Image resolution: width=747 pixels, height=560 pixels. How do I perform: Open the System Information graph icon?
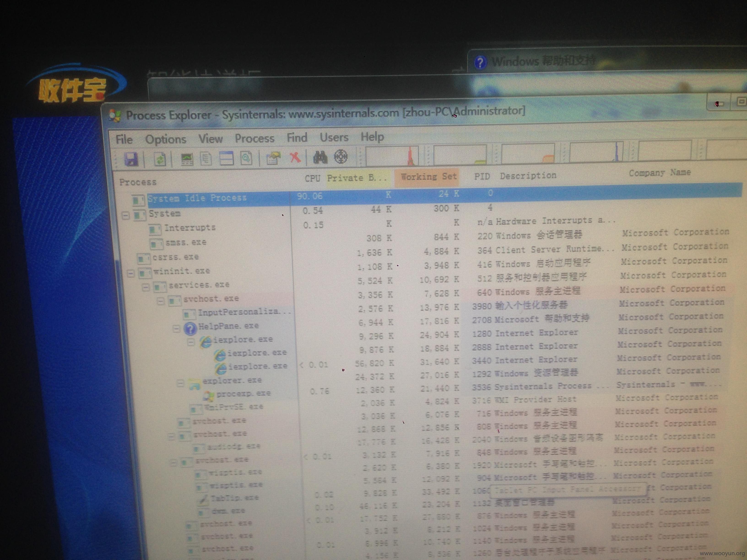(x=187, y=159)
